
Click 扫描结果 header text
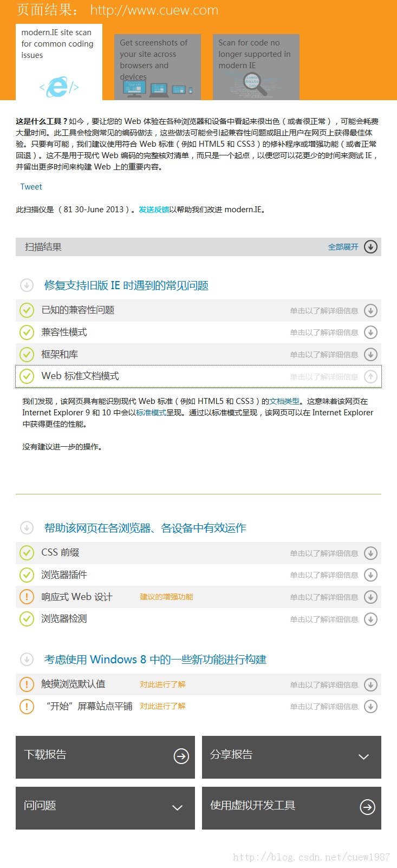(43, 247)
